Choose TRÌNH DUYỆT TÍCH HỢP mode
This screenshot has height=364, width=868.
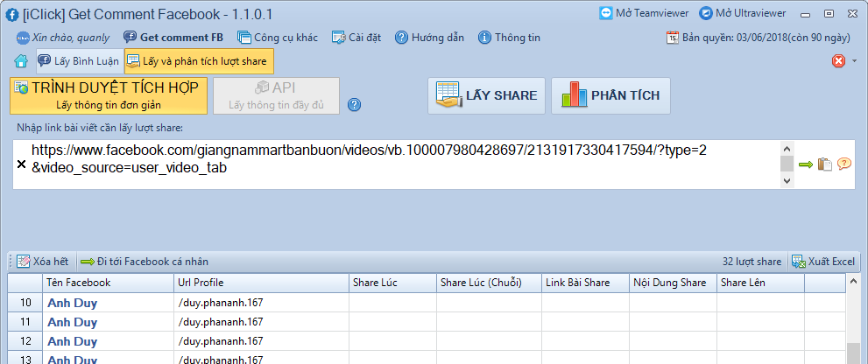coord(109,95)
